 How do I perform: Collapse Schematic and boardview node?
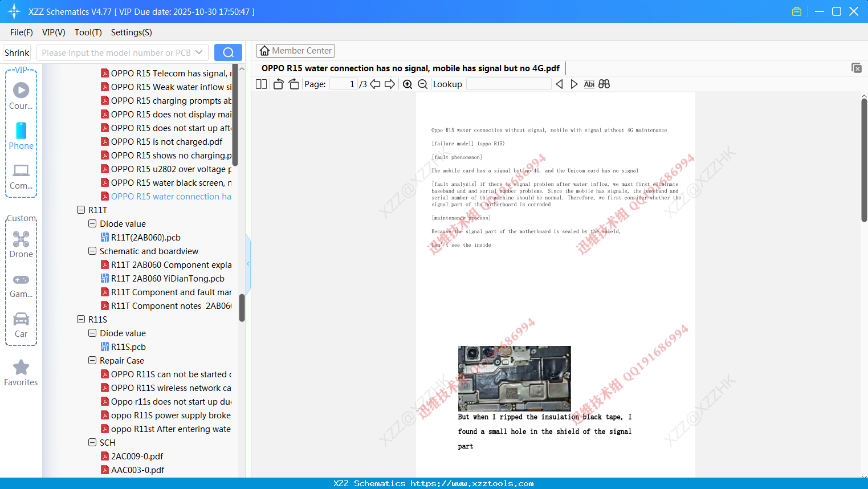click(92, 251)
